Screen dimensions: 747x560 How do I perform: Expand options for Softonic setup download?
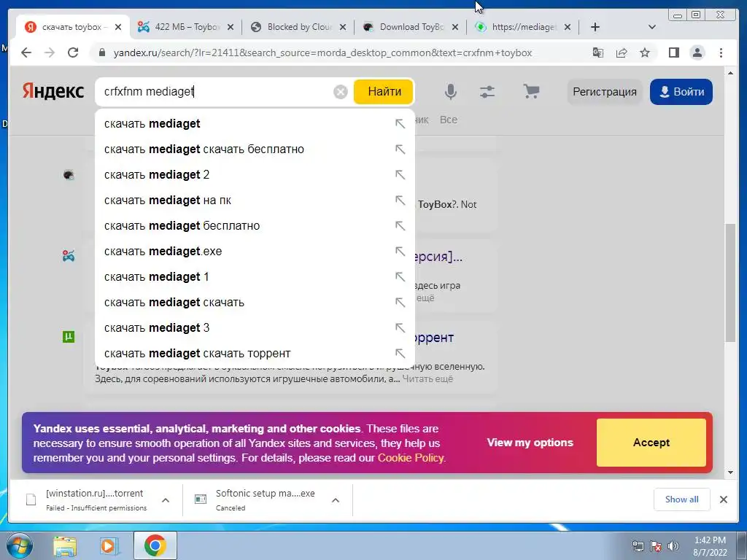pos(336,500)
